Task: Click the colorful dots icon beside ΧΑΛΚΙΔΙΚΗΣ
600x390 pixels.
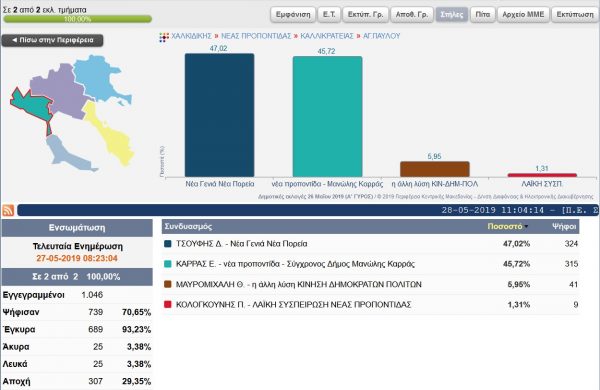Action: click(164, 37)
